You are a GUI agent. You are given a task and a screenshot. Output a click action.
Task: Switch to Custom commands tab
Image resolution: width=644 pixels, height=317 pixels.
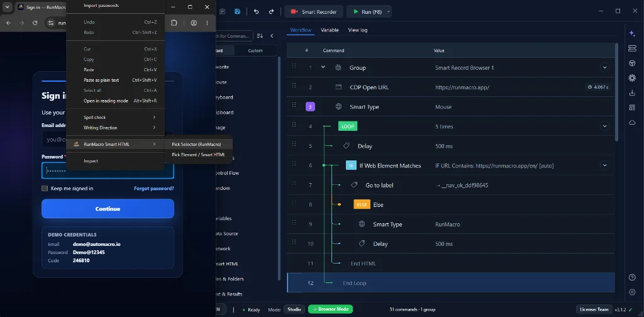pos(255,50)
